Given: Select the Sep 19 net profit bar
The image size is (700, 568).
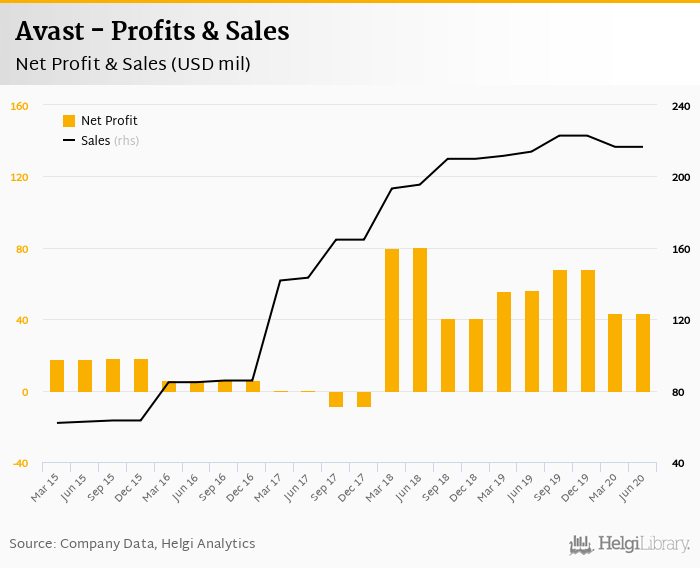Looking at the screenshot, I should pyautogui.click(x=560, y=330).
